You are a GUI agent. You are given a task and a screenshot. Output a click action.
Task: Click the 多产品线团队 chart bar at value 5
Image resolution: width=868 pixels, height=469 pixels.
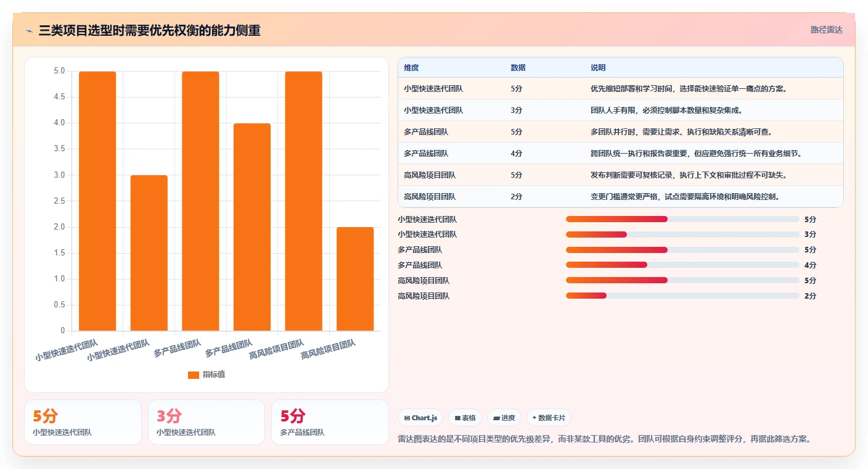[200, 201]
